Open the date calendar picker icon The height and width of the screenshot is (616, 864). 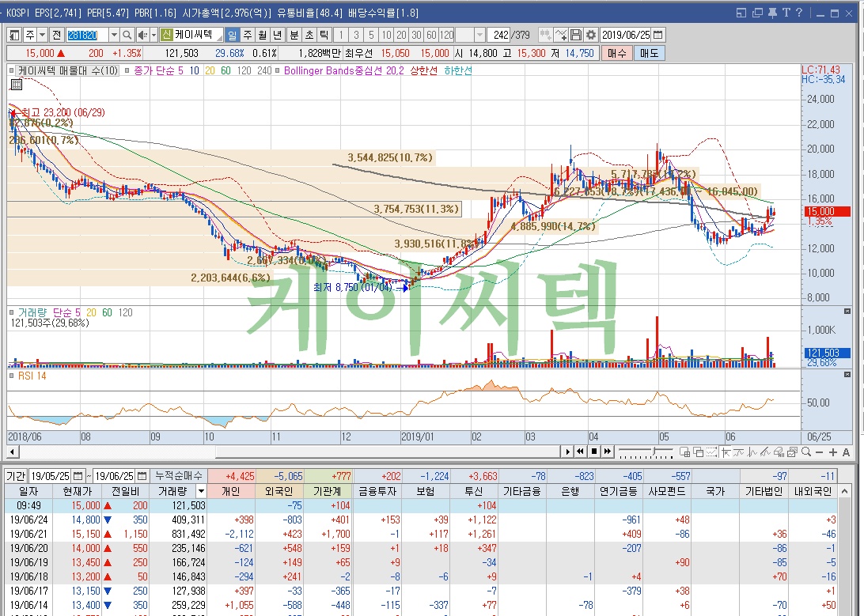(x=658, y=36)
